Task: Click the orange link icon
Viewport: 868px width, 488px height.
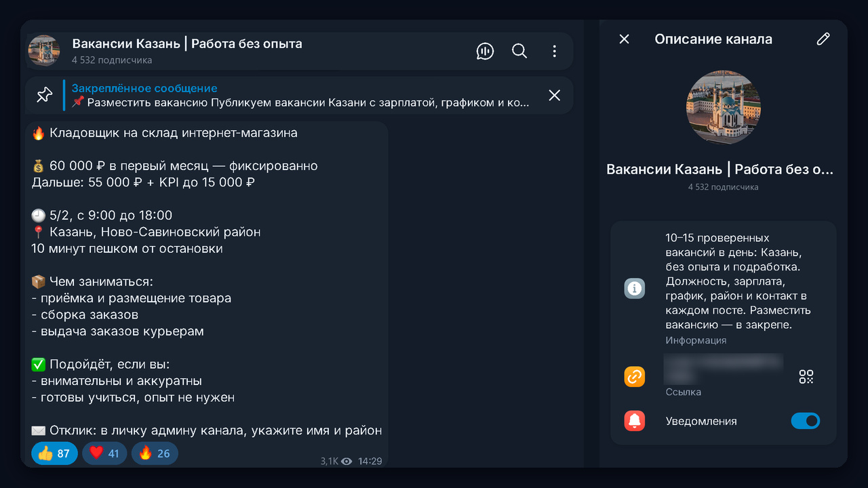Action: (635, 377)
